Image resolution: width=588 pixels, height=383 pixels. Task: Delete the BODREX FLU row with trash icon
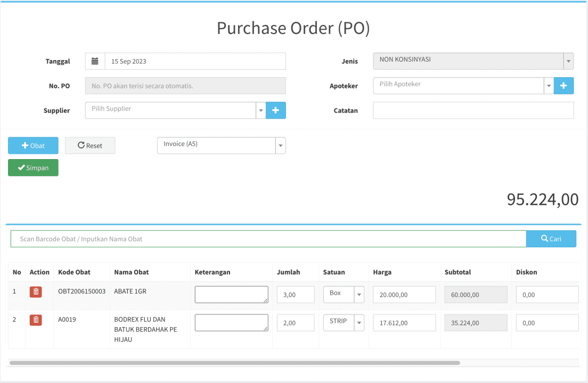click(36, 320)
